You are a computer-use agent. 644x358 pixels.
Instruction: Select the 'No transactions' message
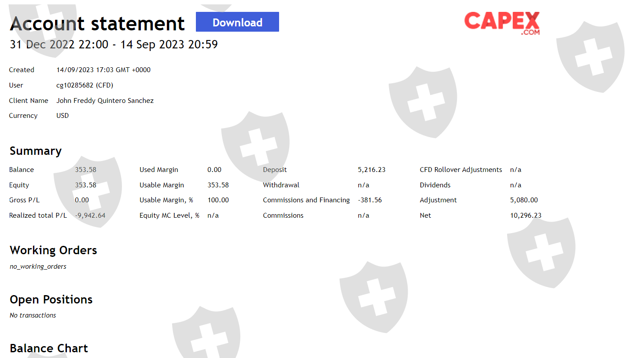(33, 315)
